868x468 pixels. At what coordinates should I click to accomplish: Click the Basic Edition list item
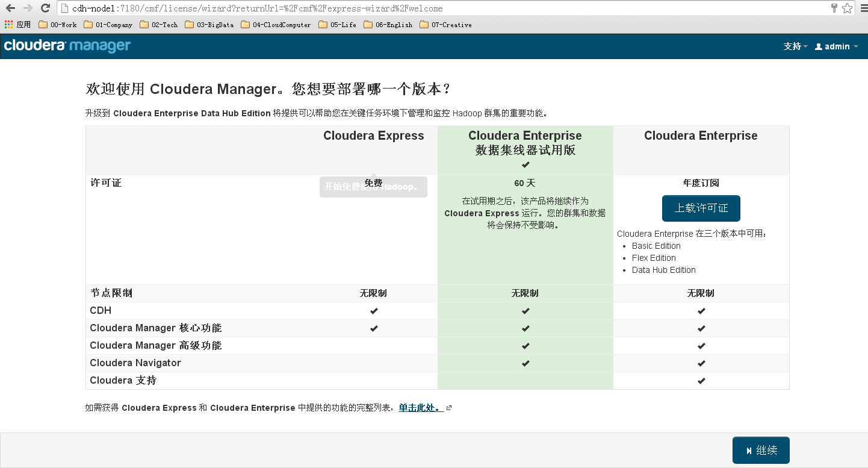point(656,246)
